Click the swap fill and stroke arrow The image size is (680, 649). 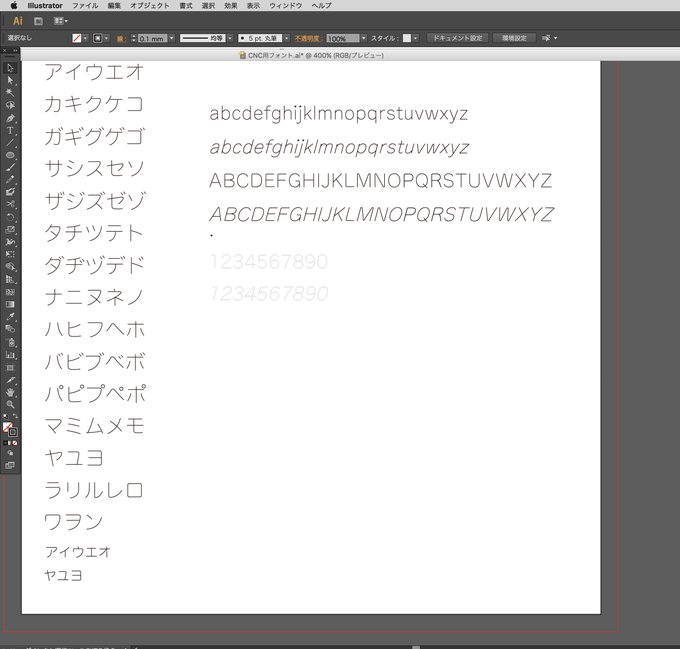tap(15, 416)
